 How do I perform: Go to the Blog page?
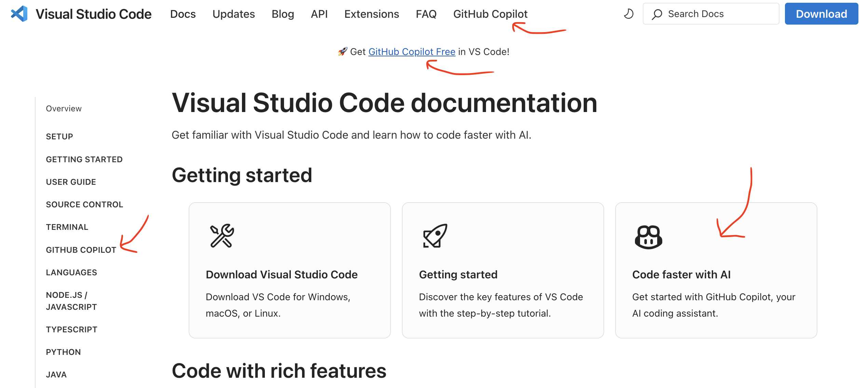point(283,14)
